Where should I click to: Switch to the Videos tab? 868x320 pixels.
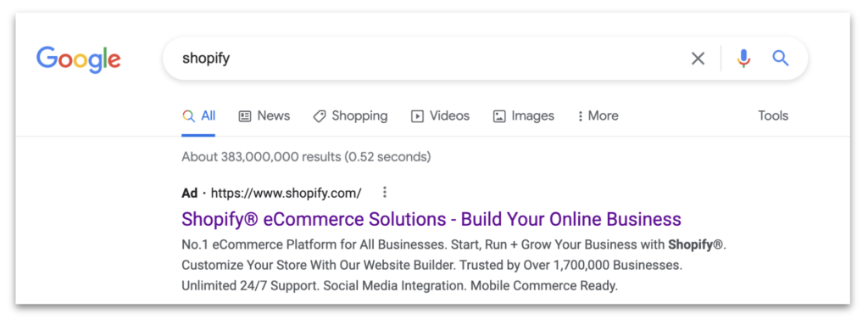(x=440, y=116)
